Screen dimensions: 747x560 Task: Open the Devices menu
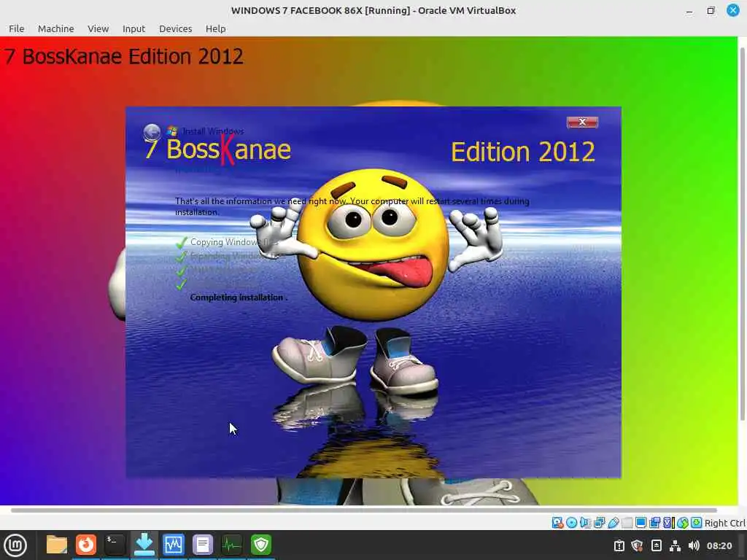(175, 28)
